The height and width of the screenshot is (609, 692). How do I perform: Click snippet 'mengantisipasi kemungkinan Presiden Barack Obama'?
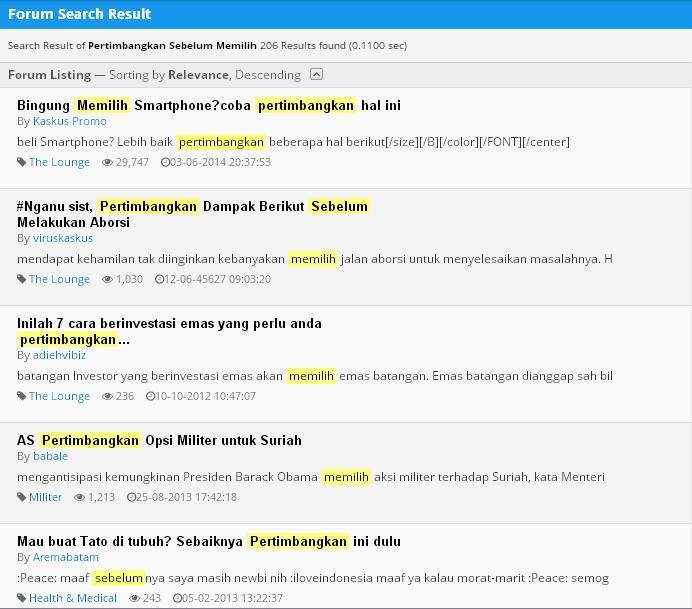coord(311,477)
